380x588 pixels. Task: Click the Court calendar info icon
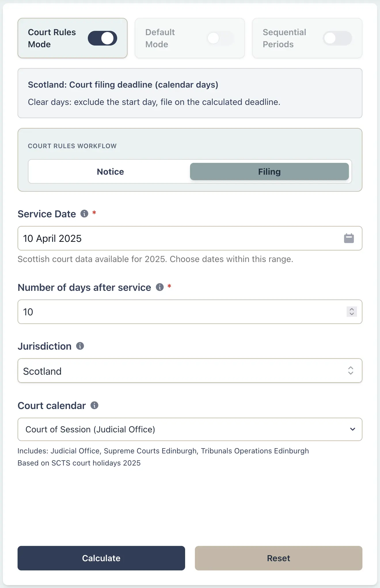94,405
